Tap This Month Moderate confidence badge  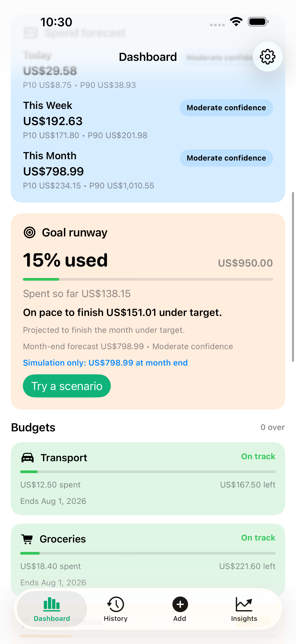point(226,158)
